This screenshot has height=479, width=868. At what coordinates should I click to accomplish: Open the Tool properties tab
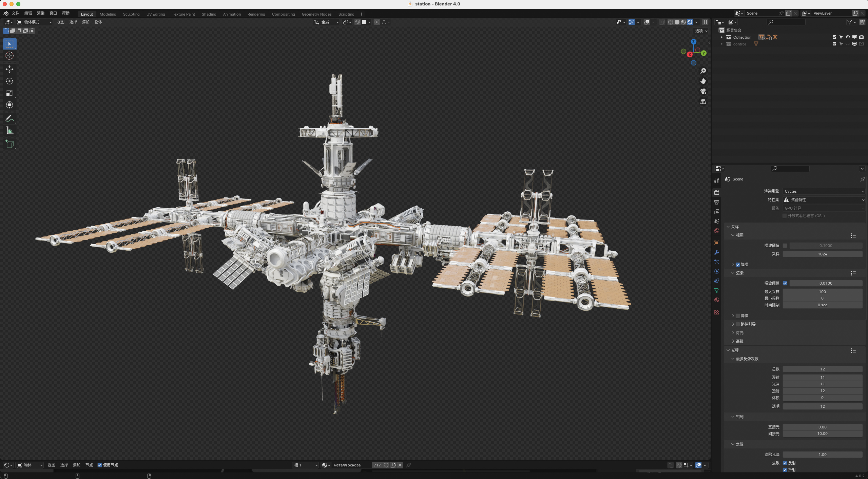717,180
